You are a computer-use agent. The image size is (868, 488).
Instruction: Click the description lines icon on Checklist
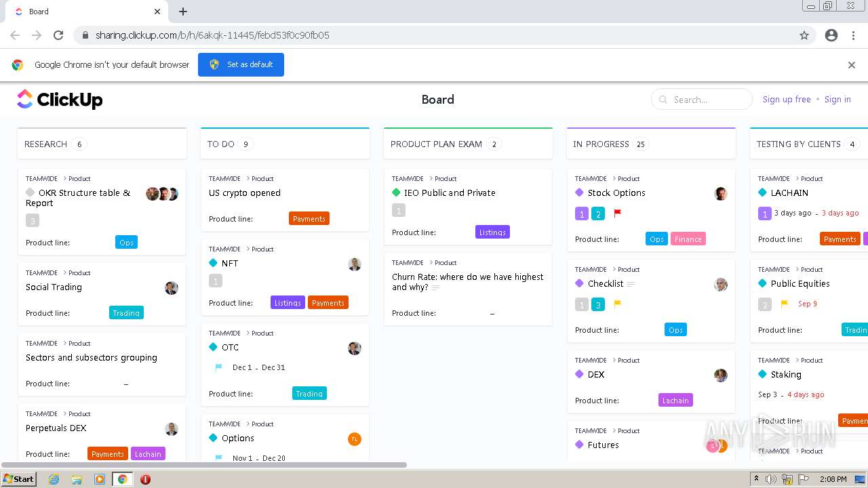[631, 284]
